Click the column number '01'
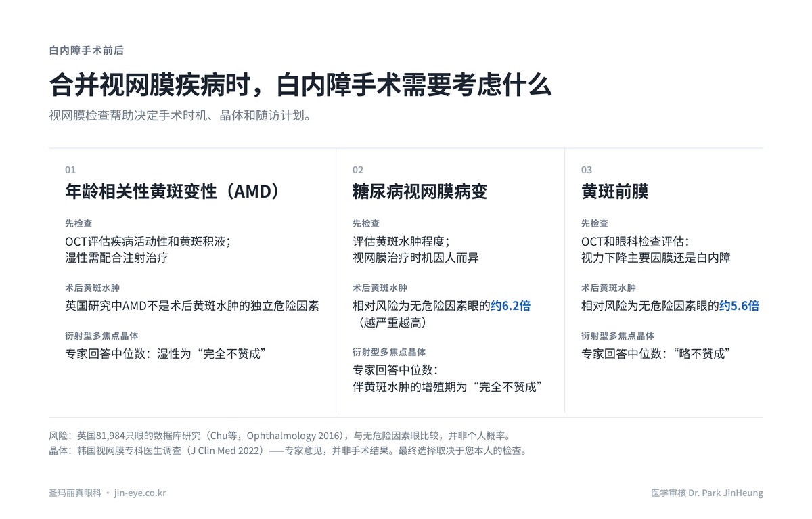Viewport: 812px width, 519px height. (70, 170)
